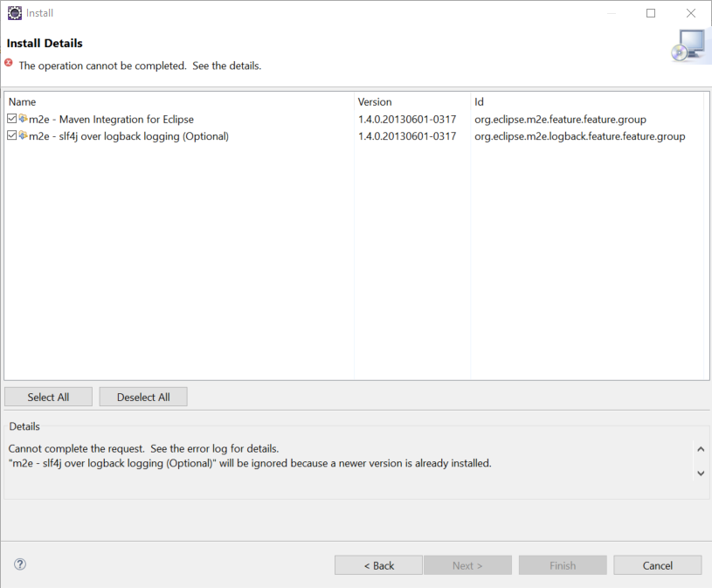Click version cell of slf4j logback row
712x588 pixels.
(x=407, y=136)
